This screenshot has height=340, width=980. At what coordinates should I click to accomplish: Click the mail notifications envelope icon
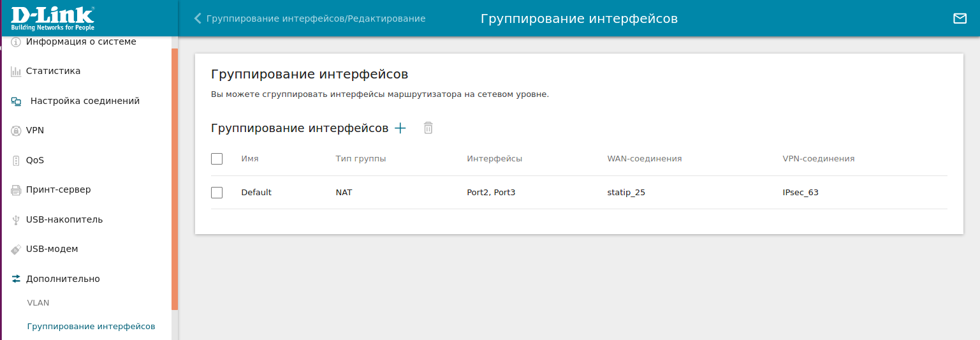[960, 18]
